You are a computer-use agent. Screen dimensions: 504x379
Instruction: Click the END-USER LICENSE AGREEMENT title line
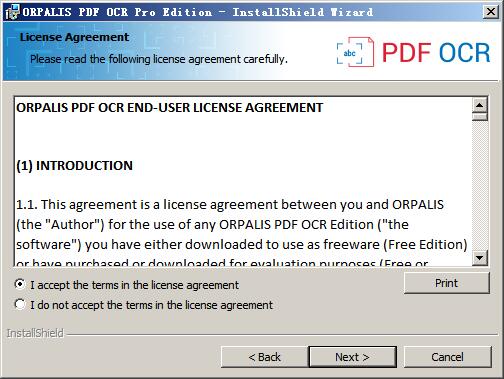click(x=170, y=108)
